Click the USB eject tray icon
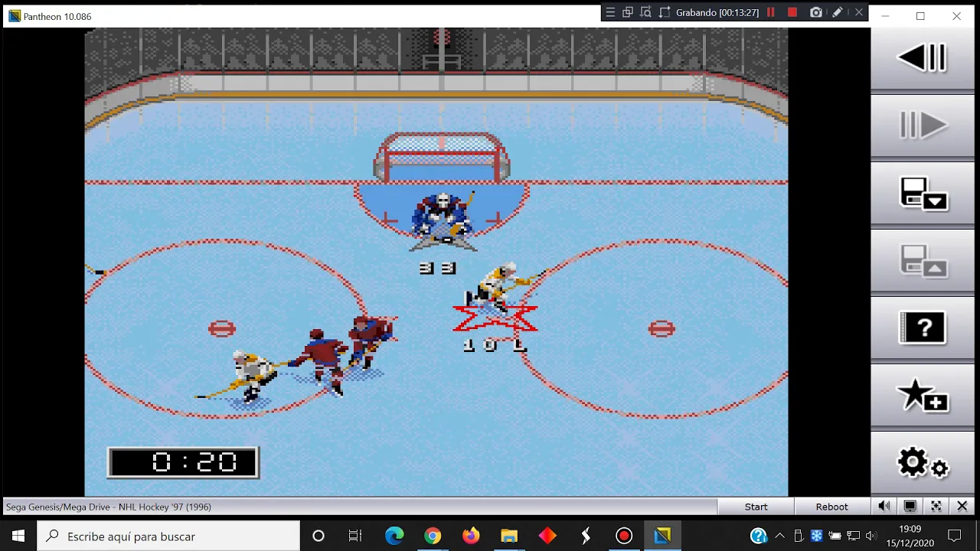The image size is (980, 551). click(799, 536)
